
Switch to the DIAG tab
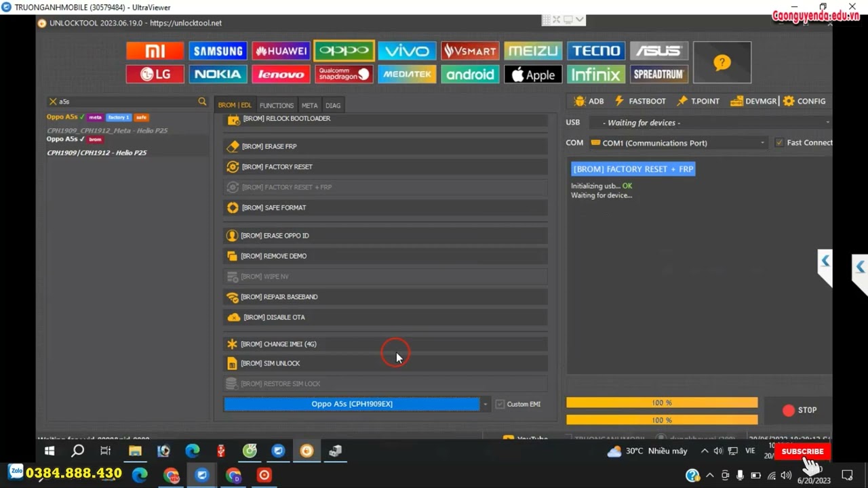[x=333, y=105]
